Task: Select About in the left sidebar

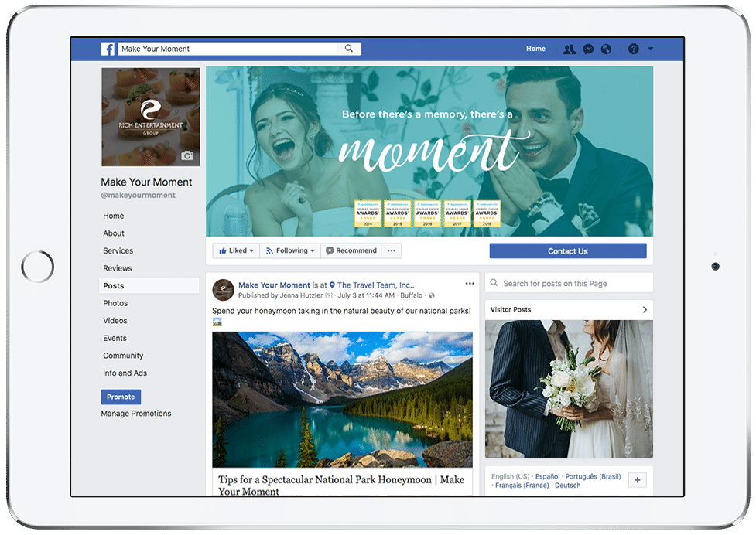Action: (114, 233)
